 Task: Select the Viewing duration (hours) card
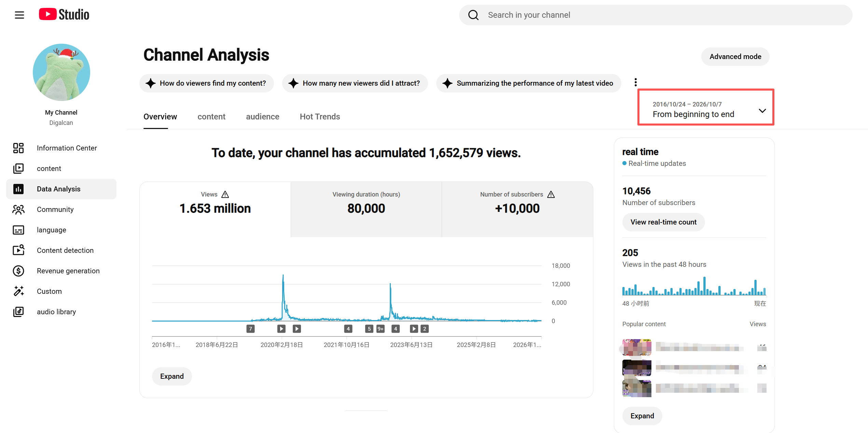pyautogui.click(x=366, y=209)
